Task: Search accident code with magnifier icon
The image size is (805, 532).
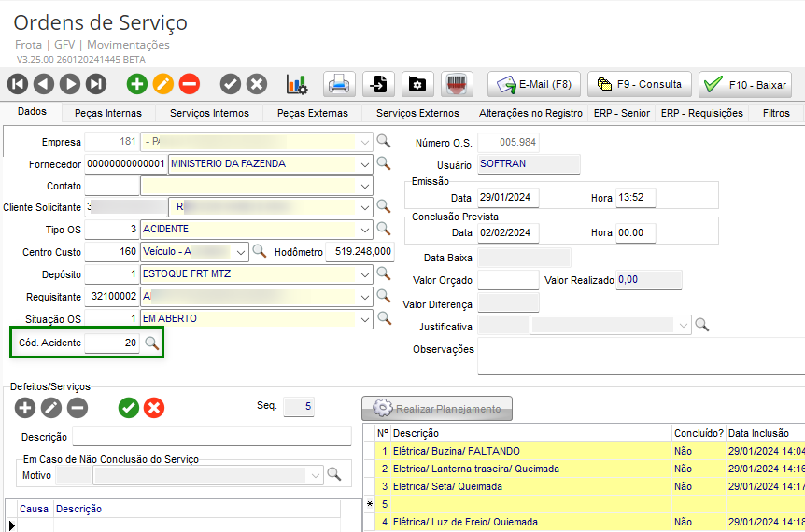Action: coord(152,343)
